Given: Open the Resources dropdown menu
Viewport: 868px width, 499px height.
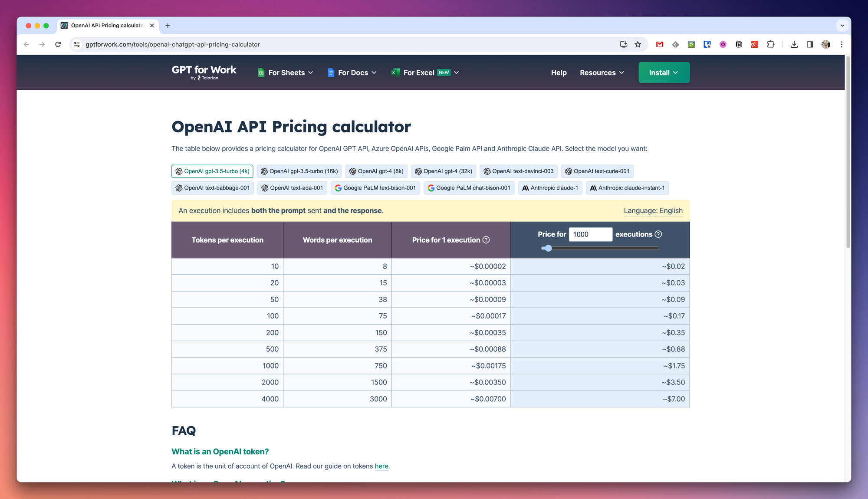Looking at the screenshot, I should (602, 72).
